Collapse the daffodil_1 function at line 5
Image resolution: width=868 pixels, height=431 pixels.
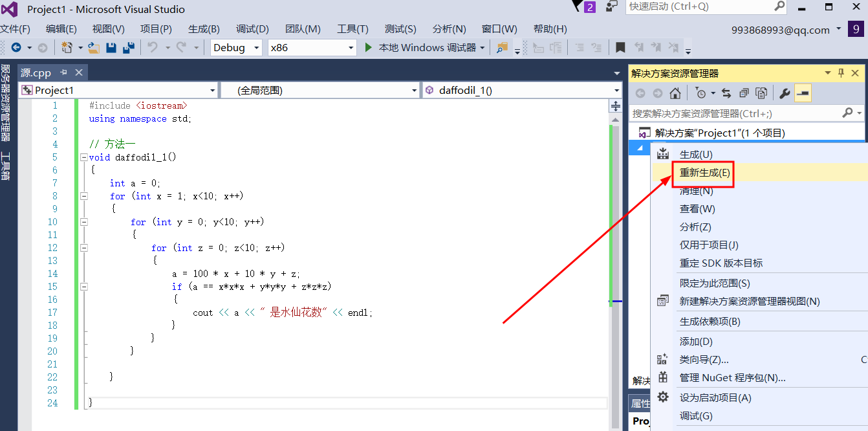pyautogui.click(x=83, y=157)
